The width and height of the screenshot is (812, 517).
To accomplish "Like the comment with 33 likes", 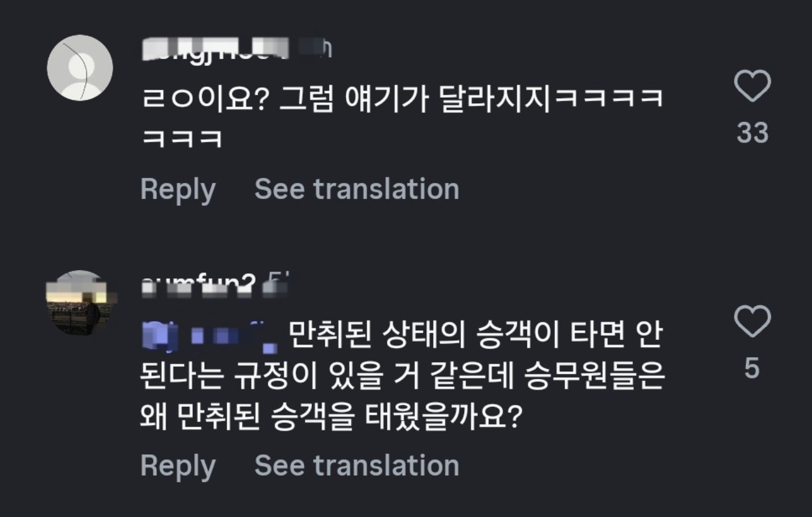I will 752,87.
